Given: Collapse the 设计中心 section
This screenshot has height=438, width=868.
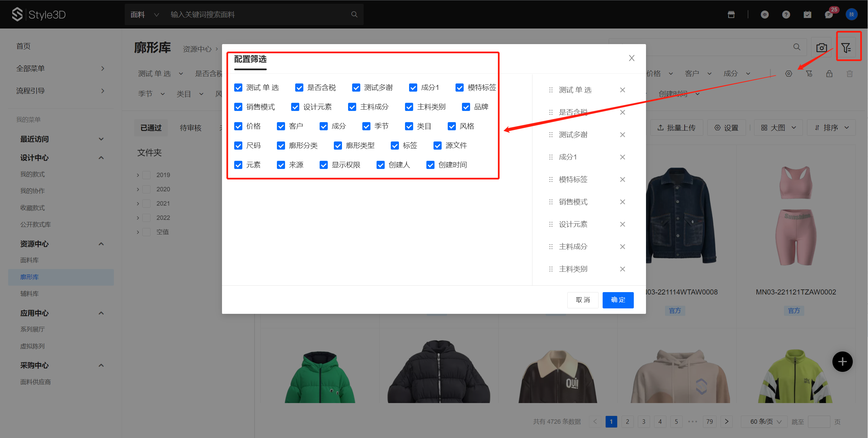Looking at the screenshot, I should pos(101,158).
